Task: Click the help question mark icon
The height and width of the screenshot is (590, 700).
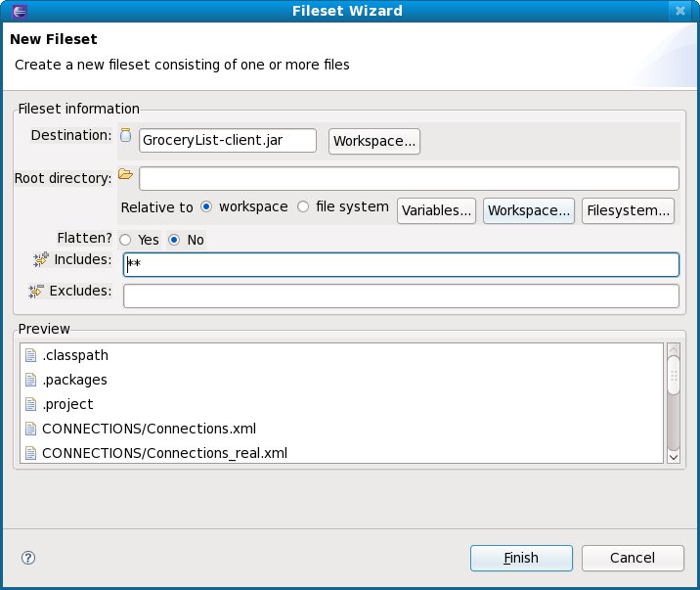Action: pyautogui.click(x=28, y=558)
